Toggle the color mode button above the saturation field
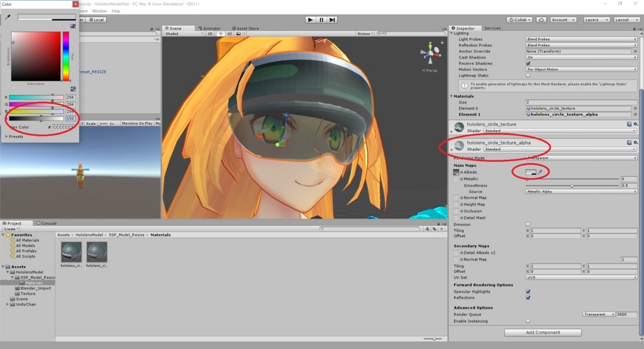The image size is (644, 349). pos(73,26)
